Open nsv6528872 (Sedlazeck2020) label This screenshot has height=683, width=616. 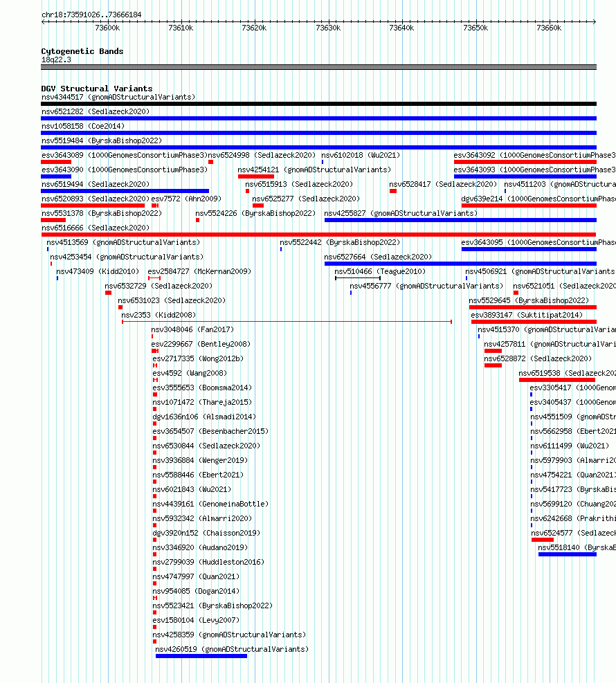[x=538, y=358]
